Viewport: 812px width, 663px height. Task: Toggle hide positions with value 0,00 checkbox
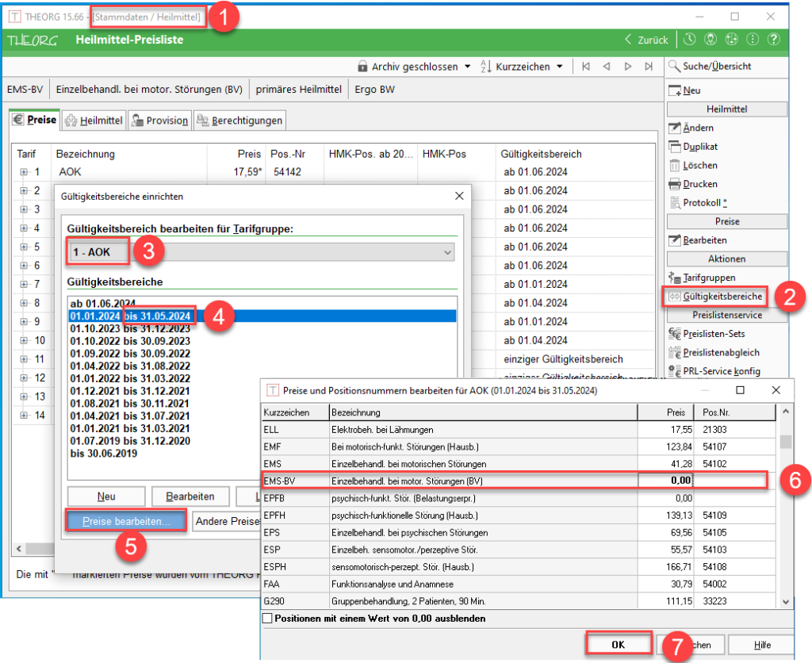(x=266, y=618)
